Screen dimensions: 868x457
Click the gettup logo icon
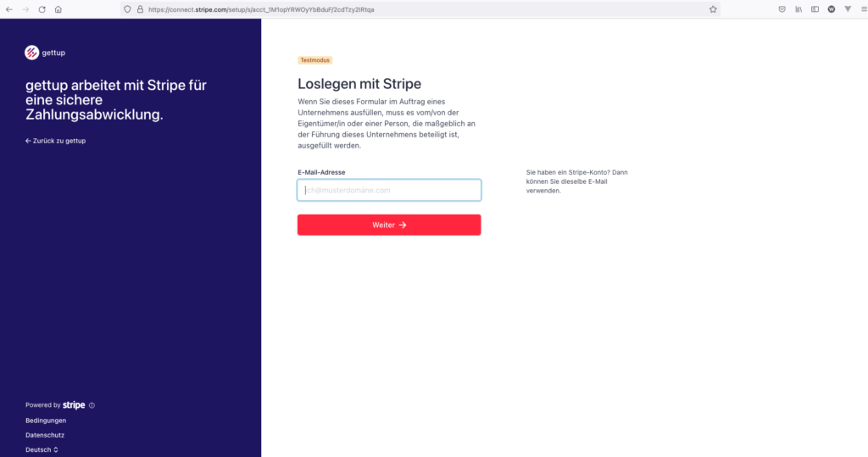point(32,53)
